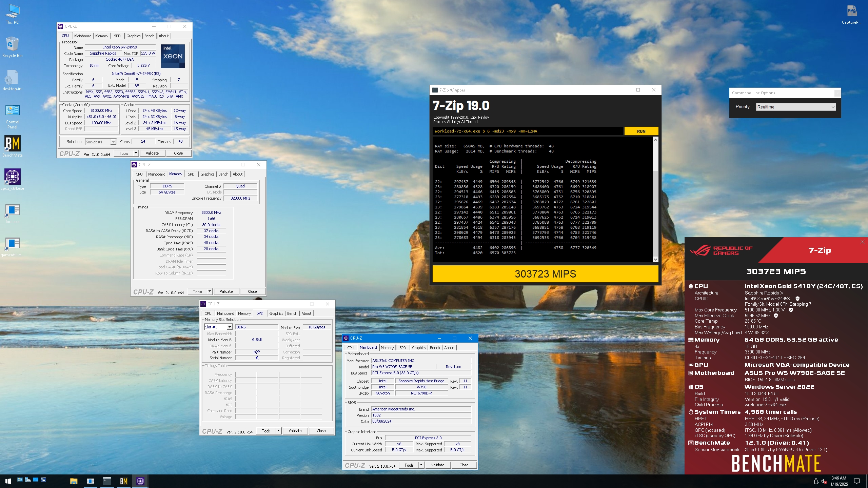The image size is (868, 488).
Task: Close the BenchMate 7-Zip result panel
Action: point(862,242)
